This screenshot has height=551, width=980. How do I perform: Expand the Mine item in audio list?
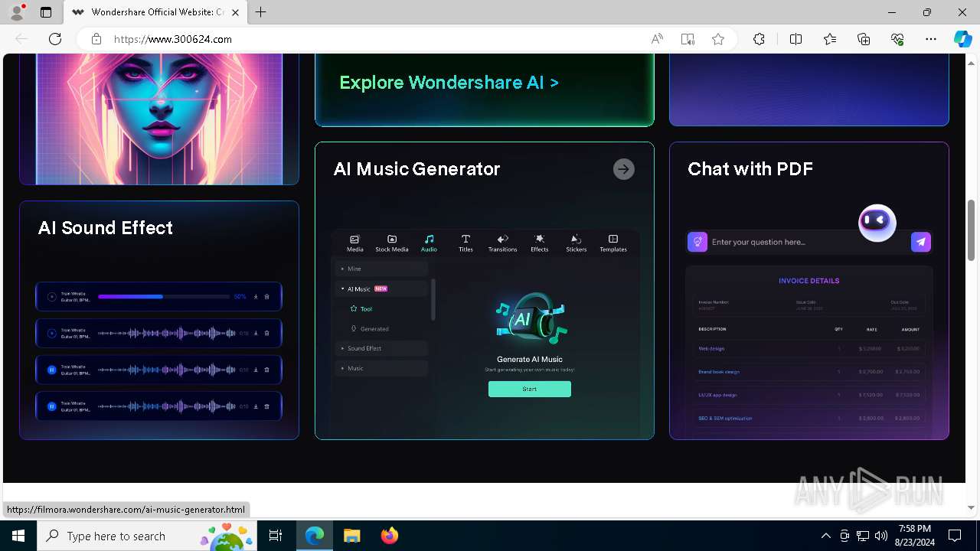381,269
